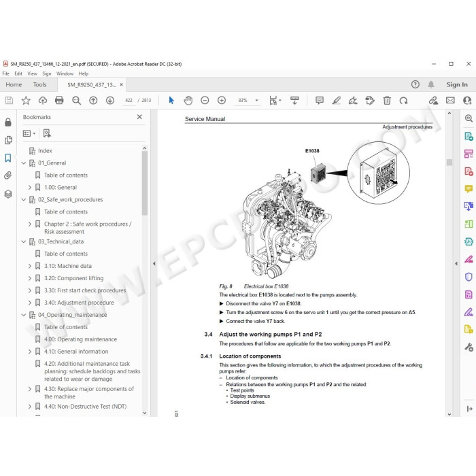476x476 pixels.
Task: Open Protect shield tool in right pane
Action: (x=469, y=277)
